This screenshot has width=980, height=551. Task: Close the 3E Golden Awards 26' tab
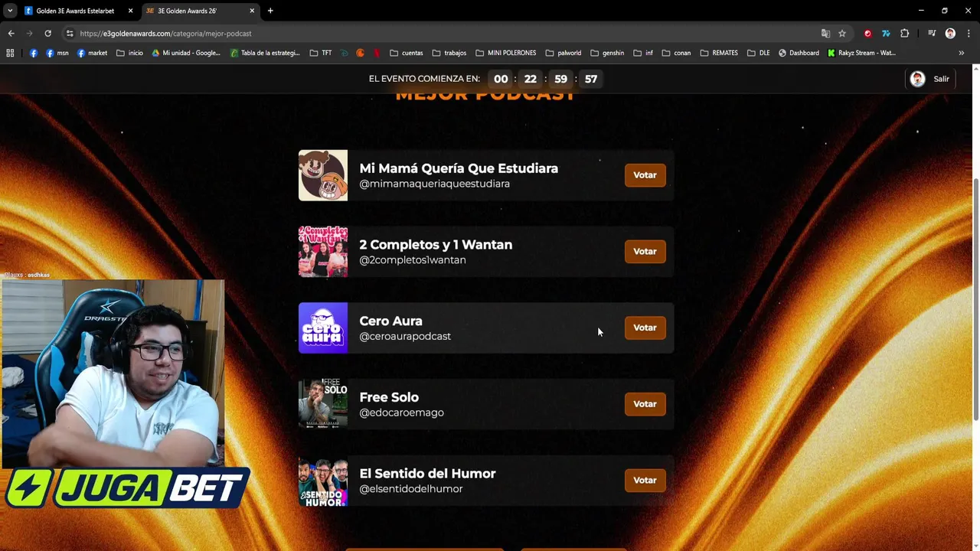pyautogui.click(x=252, y=11)
